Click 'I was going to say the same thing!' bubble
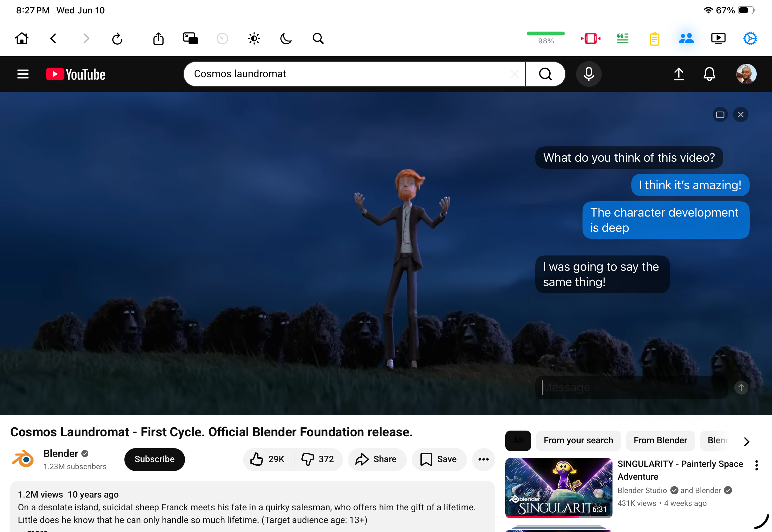Screen dimensions: 772x532 [602, 274]
